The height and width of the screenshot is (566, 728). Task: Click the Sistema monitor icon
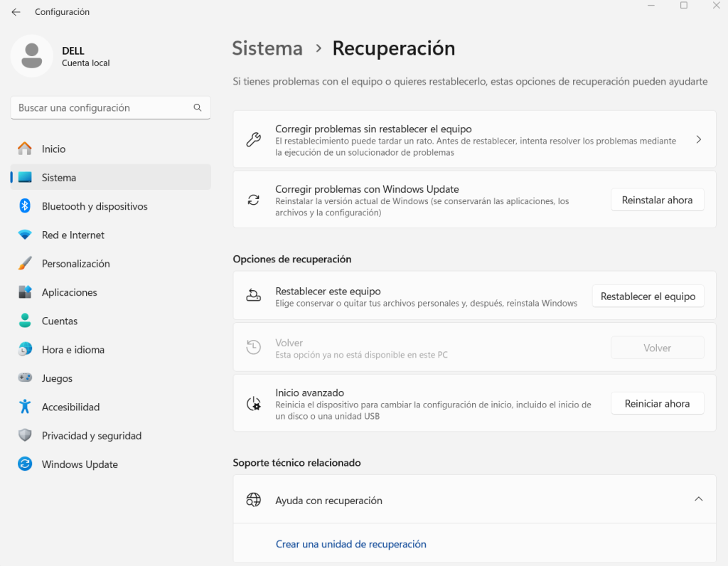tap(25, 177)
